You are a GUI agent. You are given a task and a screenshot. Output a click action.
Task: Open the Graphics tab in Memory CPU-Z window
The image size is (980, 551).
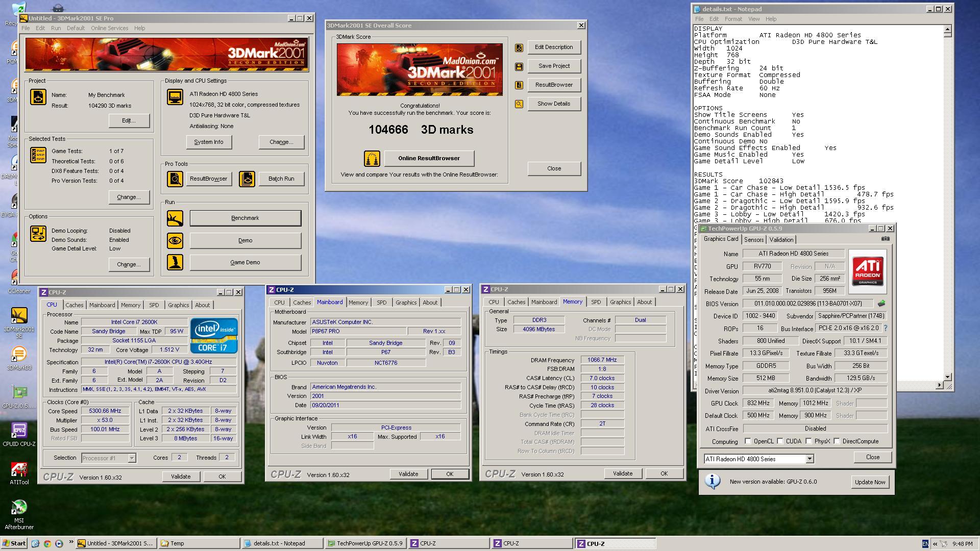pos(620,302)
